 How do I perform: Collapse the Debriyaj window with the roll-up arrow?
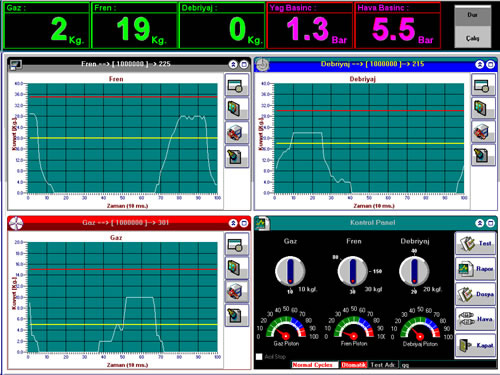(x=480, y=64)
